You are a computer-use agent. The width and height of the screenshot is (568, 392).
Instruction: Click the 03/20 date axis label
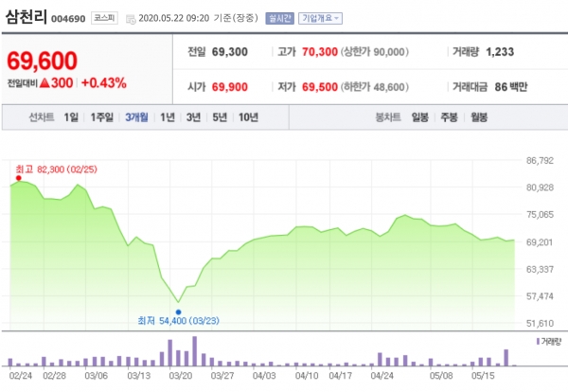coord(181,376)
